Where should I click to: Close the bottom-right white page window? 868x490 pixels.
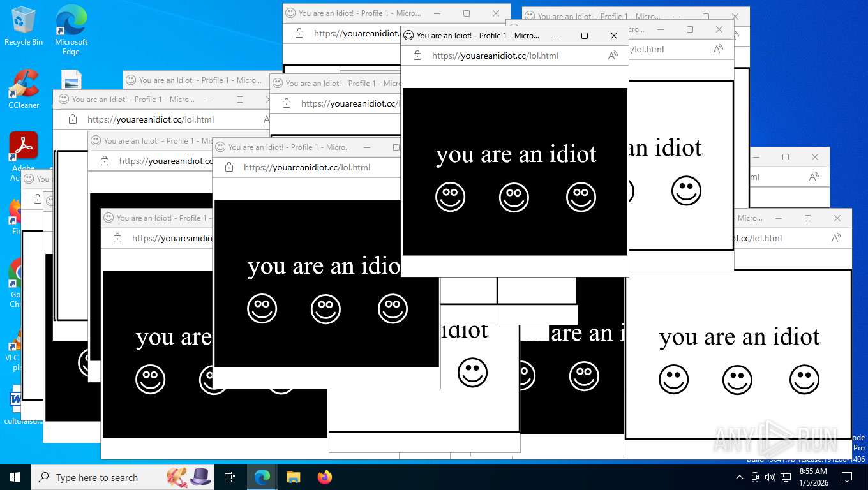837,218
